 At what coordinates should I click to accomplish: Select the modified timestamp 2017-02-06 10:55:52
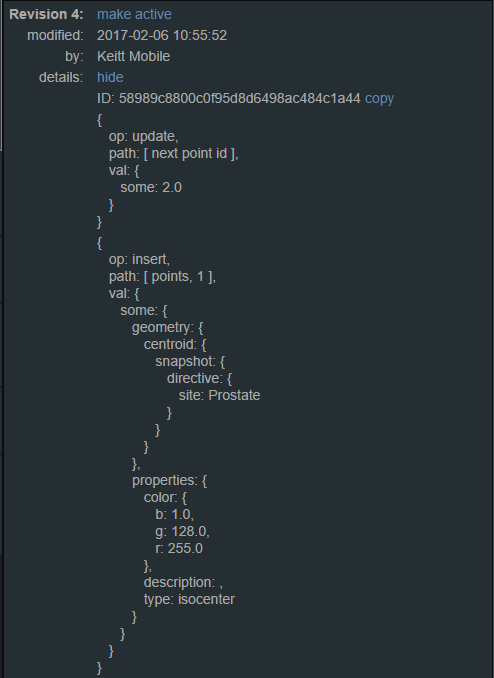(x=162, y=35)
